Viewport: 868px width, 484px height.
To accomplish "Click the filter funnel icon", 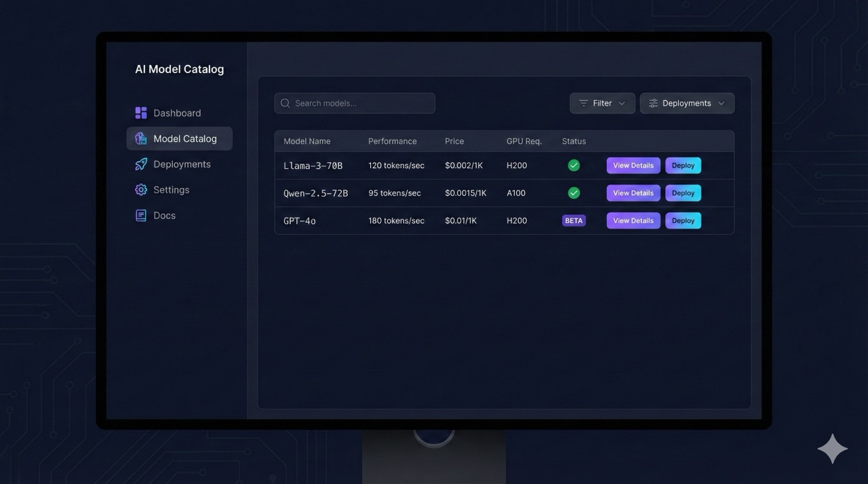I will coord(584,102).
